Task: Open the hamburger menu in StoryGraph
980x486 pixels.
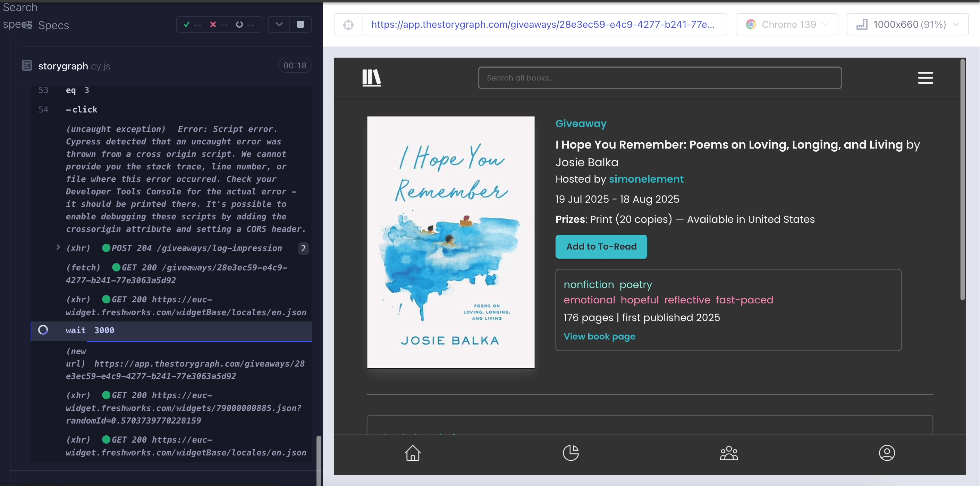Action: pos(925,78)
